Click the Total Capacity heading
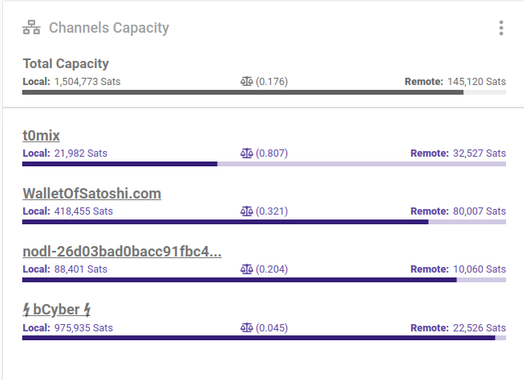This screenshot has width=524, height=380. pyautogui.click(x=66, y=64)
